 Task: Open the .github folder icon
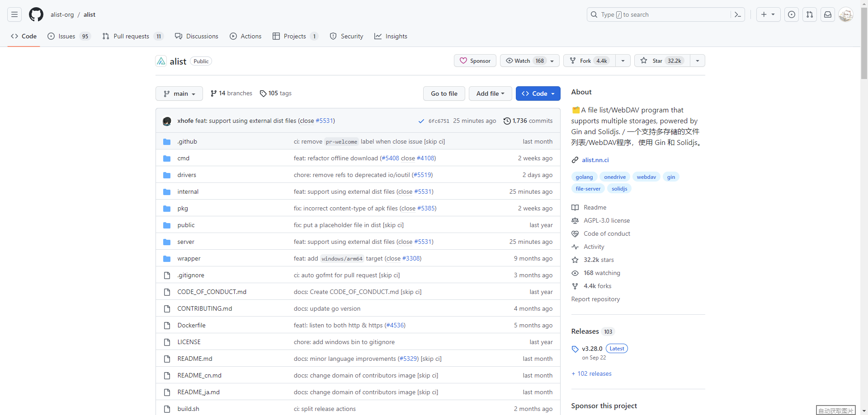coord(167,142)
